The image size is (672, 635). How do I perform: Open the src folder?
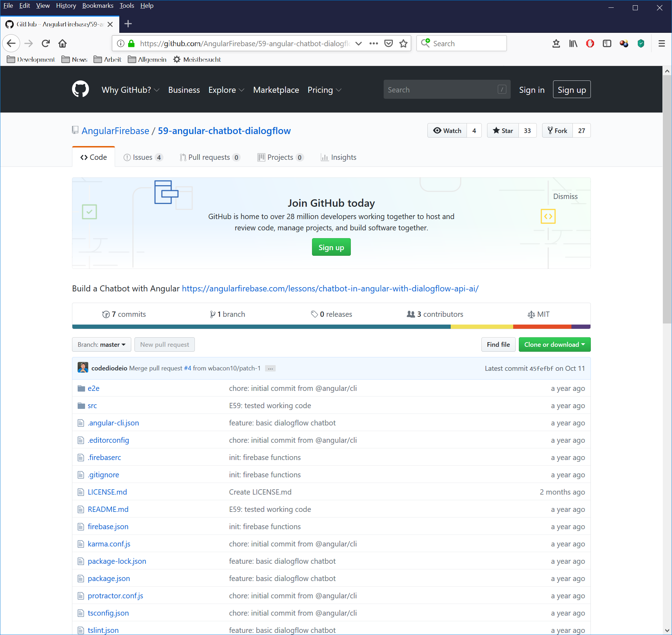coord(92,405)
